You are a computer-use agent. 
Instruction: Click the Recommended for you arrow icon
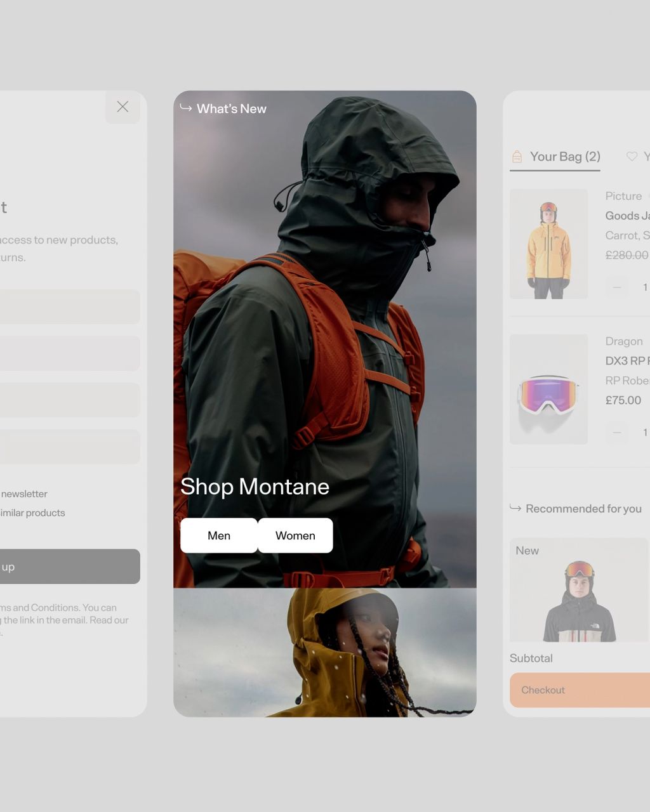515,508
